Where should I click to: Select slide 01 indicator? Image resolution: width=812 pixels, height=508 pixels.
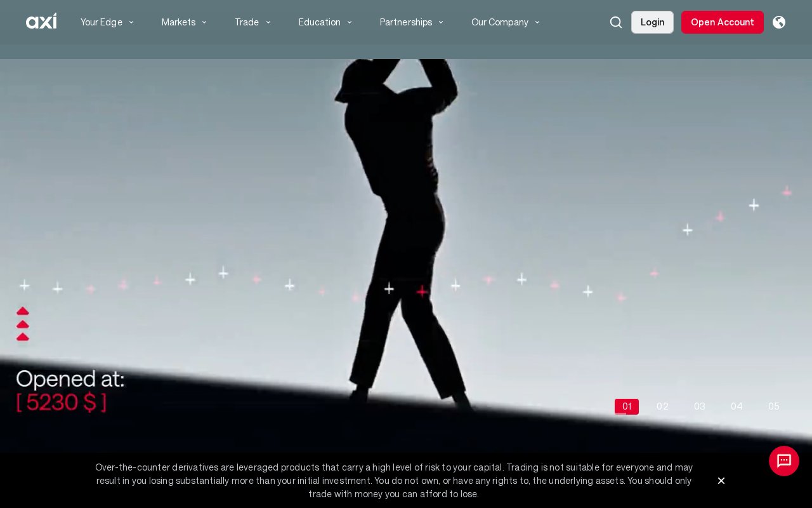627,406
